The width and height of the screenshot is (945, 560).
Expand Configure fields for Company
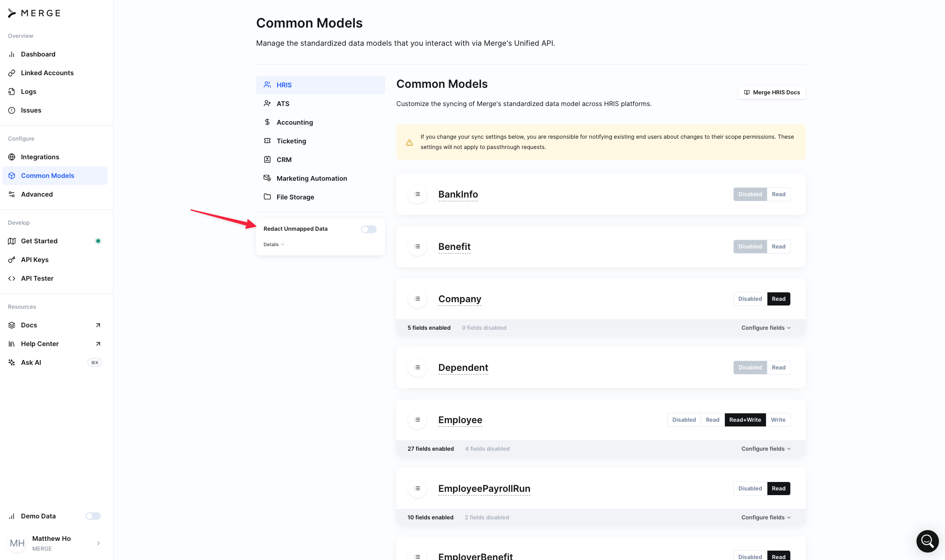[x=766, y=328]
